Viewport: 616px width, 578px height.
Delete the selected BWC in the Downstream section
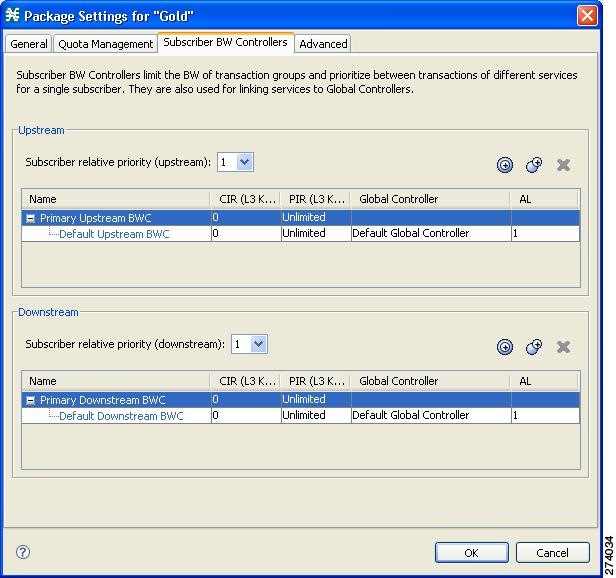[563, 347]
